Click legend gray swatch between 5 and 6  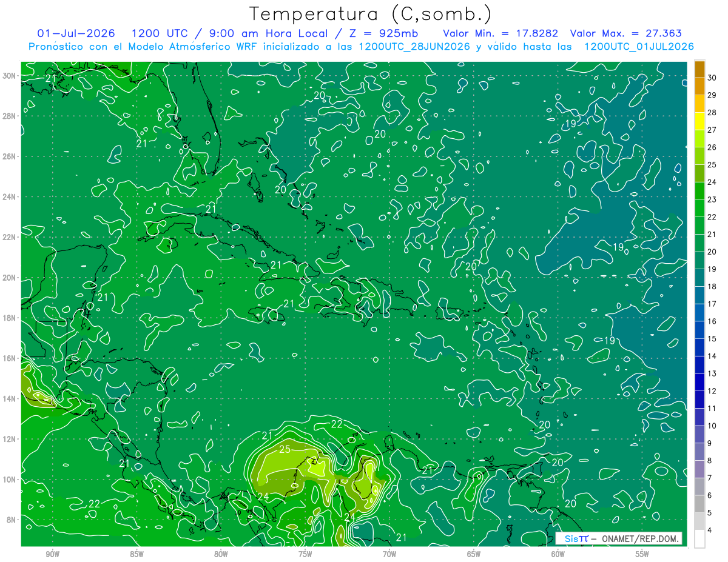tap(699, 503)
